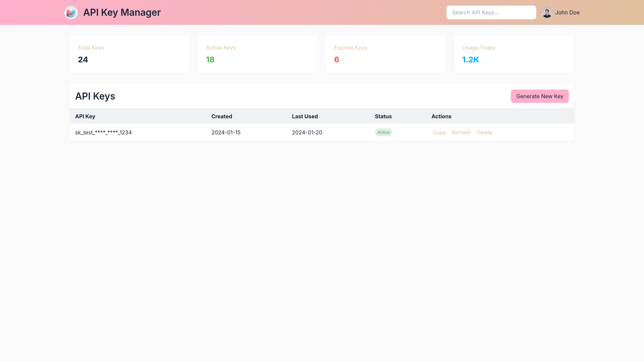Select the API key sk_test_****_****_1234 text

click(x=103, y=132)
